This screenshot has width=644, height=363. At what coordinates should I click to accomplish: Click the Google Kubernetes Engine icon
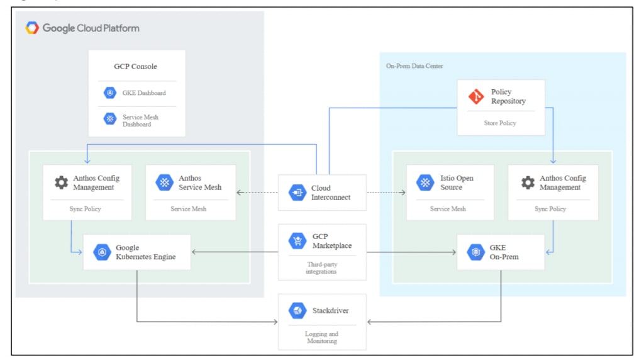pyautogui.click(x=103, y=252)
